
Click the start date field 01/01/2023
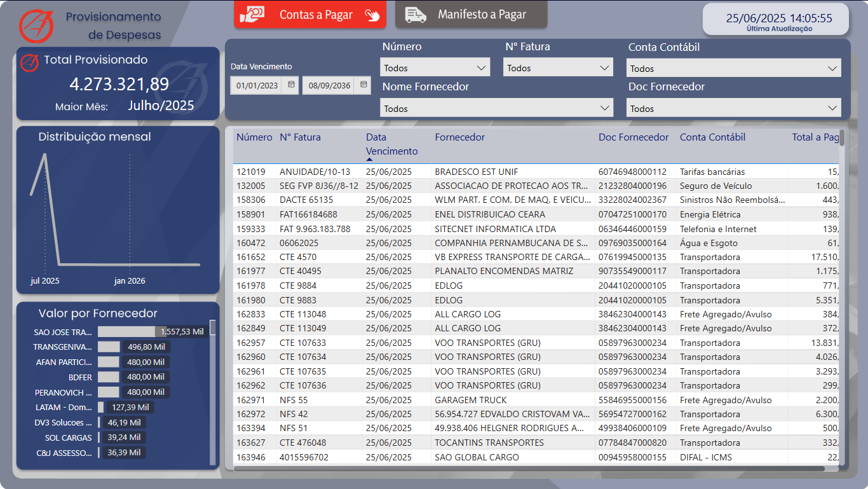point(257,85)
